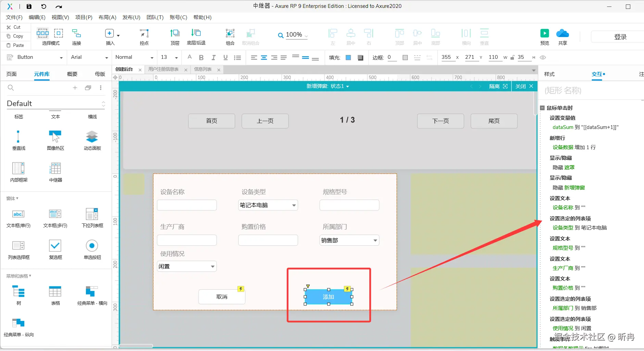Open the fill image/gradient swatch
The height and width of the screenshot is (351, 644).
(x=360, y=57)
